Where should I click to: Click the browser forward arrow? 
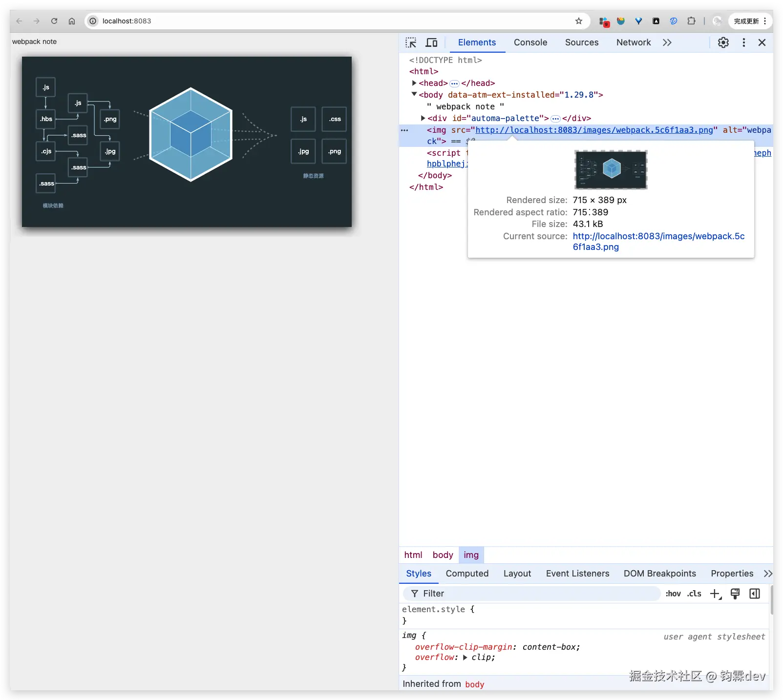pyautogui.click(x=37, y=21)
